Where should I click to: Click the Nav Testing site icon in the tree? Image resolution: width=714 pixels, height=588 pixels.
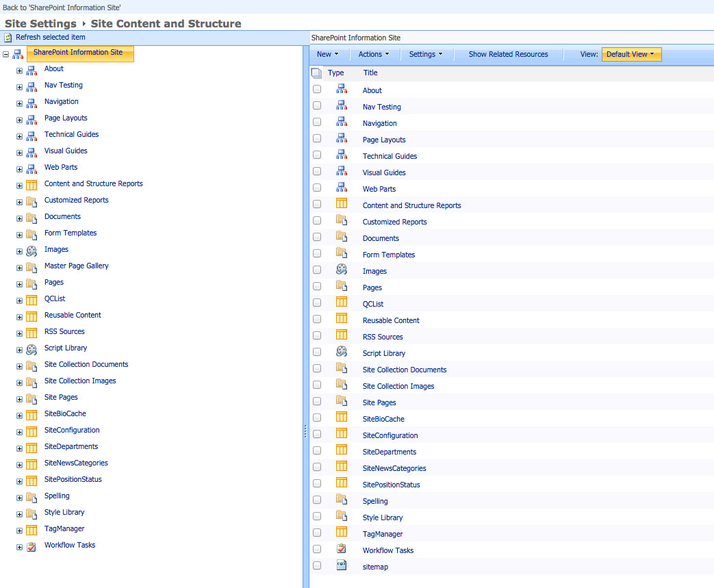(x=31, y=87)
